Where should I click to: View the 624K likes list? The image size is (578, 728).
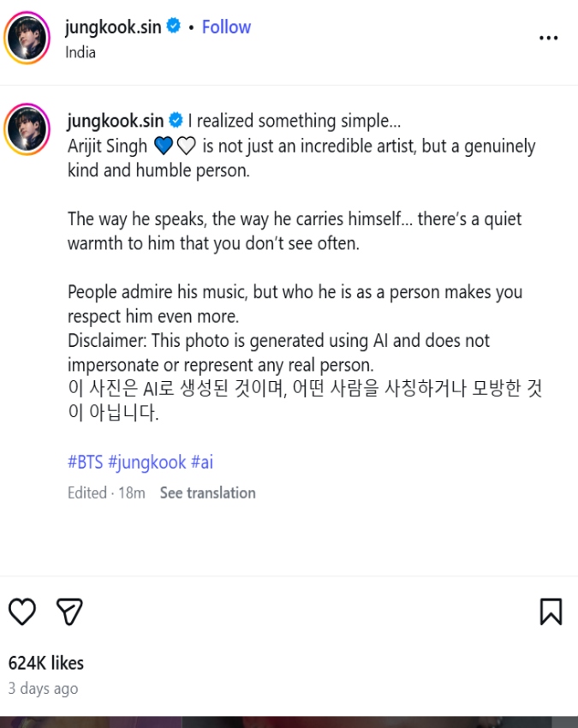[46, 663]
